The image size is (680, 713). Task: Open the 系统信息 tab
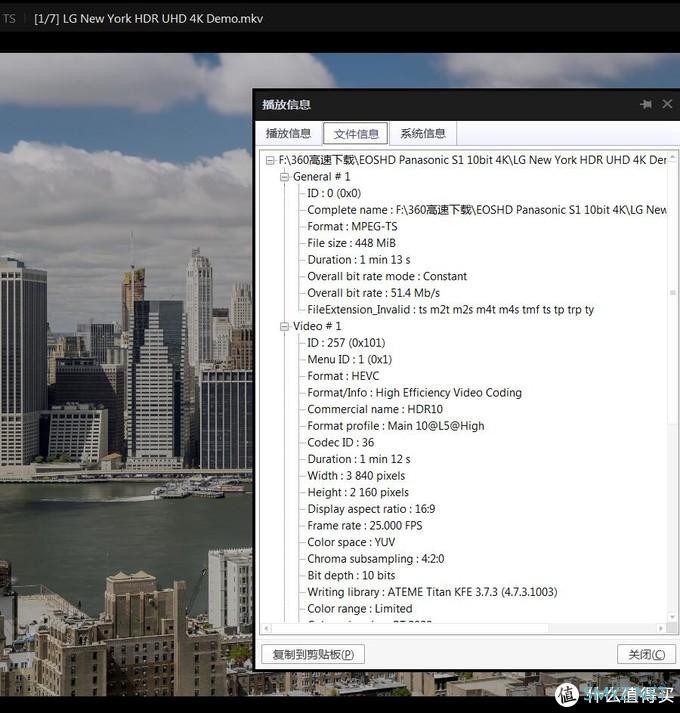pos(423,134)
